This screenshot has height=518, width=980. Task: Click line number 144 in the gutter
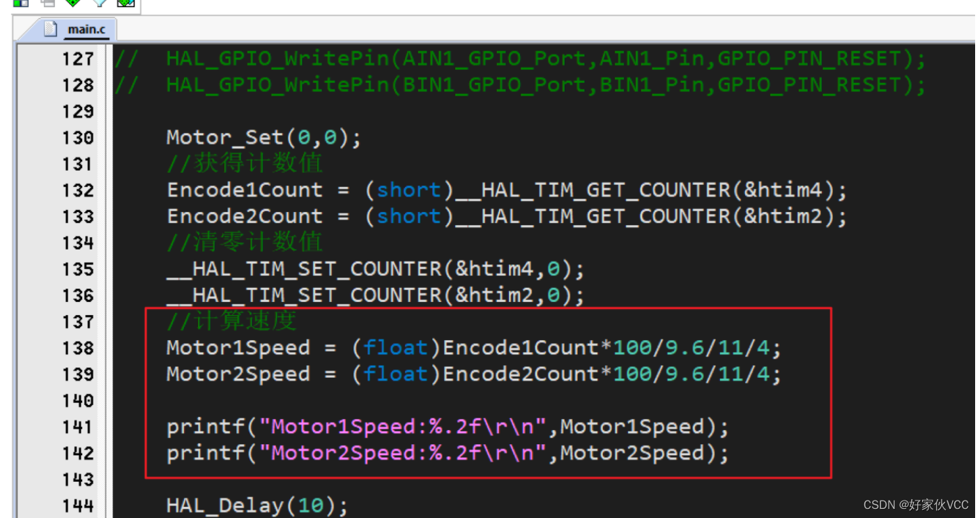(77, 506)
